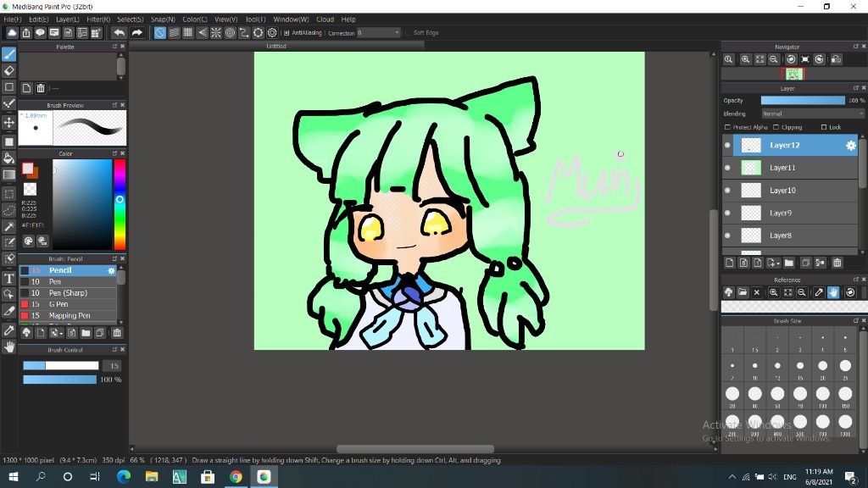Hide Layer12 visibility dot

point(727,146)
